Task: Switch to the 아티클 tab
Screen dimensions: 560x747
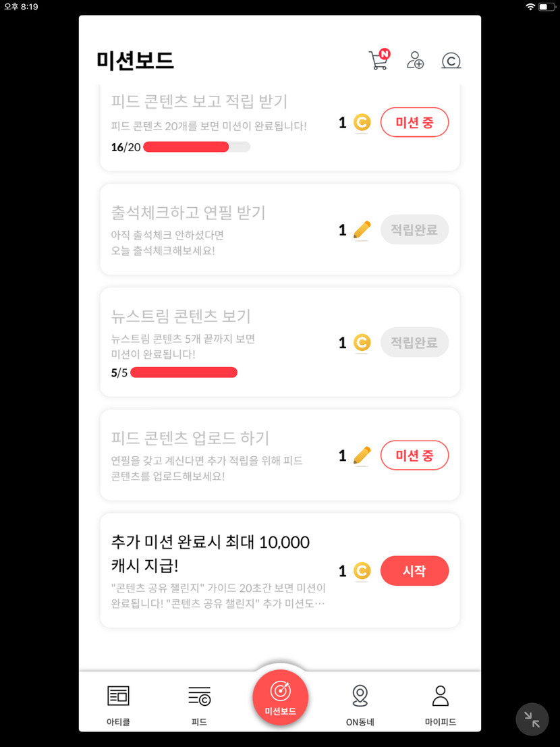Action: pyautogui.click(x=118, y=703)
